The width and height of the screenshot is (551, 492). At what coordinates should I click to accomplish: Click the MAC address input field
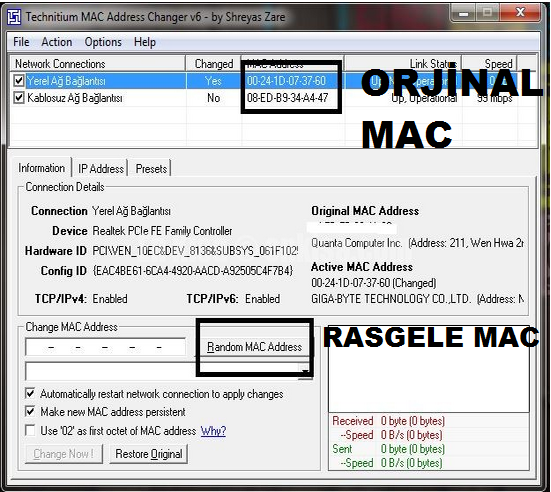pos(105,347)
